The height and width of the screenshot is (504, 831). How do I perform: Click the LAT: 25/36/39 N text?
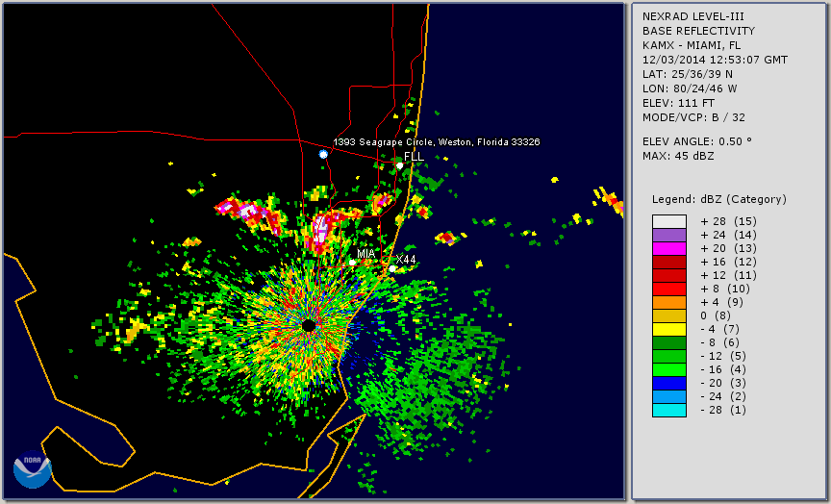(x=688, y=74)
